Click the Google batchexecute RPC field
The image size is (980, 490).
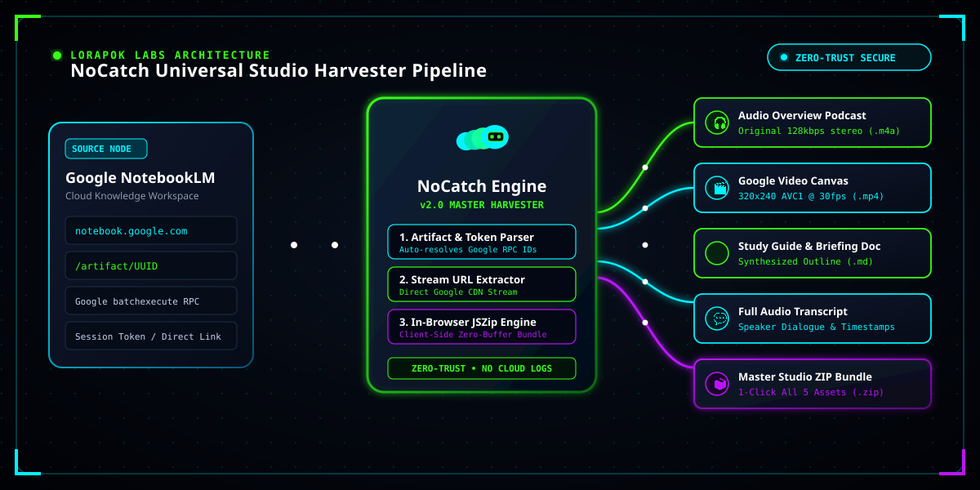151,301
